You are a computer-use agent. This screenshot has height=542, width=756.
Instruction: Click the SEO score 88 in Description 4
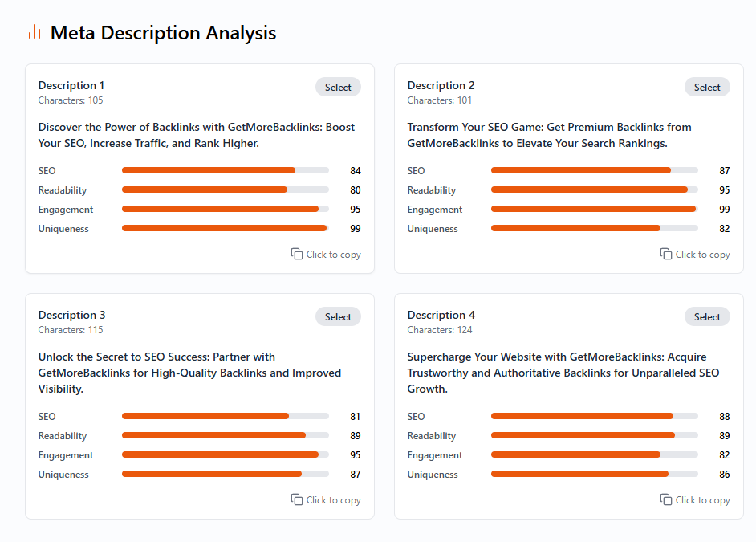pyautogui.click(x=724, y=416)
